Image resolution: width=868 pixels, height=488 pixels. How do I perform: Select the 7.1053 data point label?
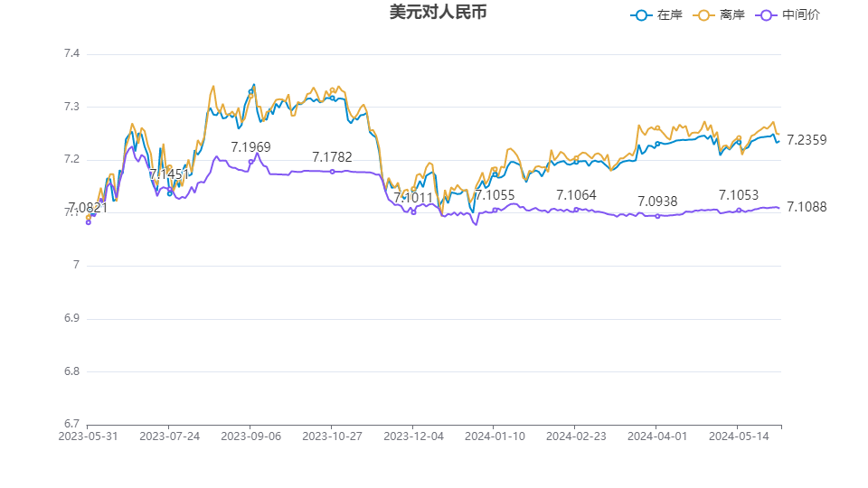(739, 195)
